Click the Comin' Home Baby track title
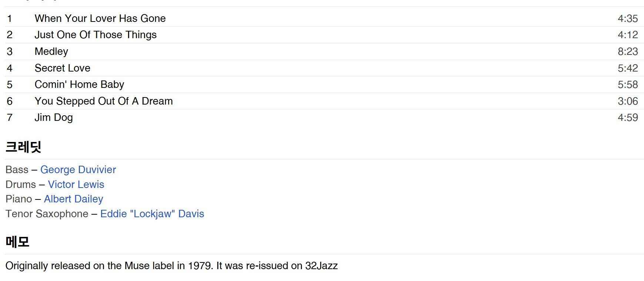Screen dimensions: 644x281 pyautogui.click(x=79, y=85)
